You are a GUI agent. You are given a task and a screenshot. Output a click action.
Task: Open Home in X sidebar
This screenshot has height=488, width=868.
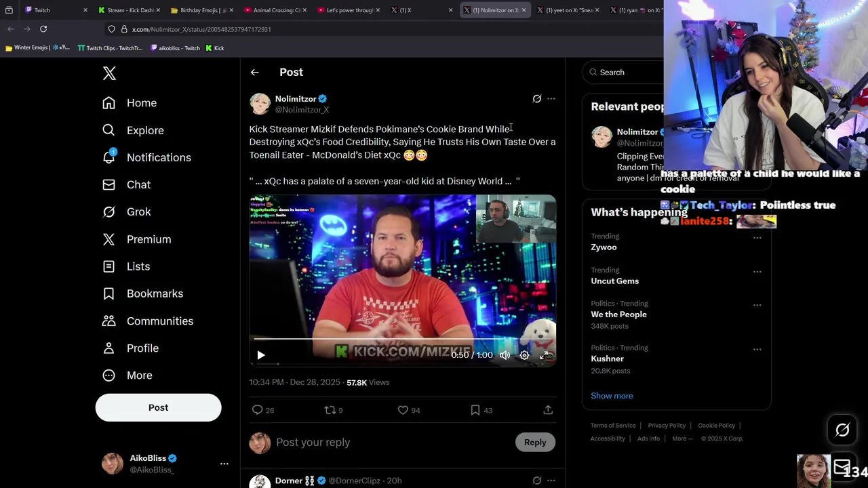coord(129,103)
